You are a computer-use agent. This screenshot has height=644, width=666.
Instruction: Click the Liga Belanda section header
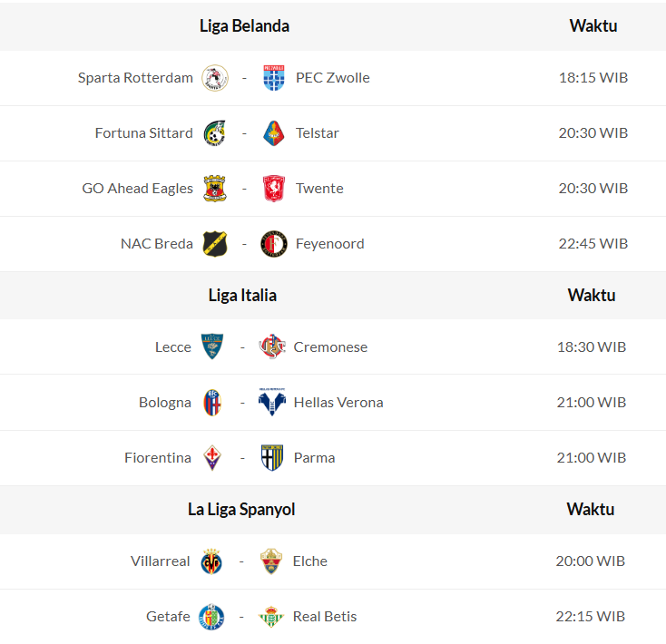244,26
